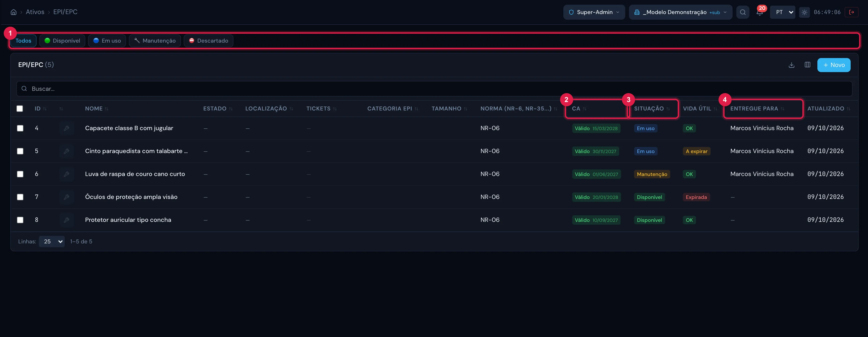Open Ativos breadcrumb link

[35, 12]
